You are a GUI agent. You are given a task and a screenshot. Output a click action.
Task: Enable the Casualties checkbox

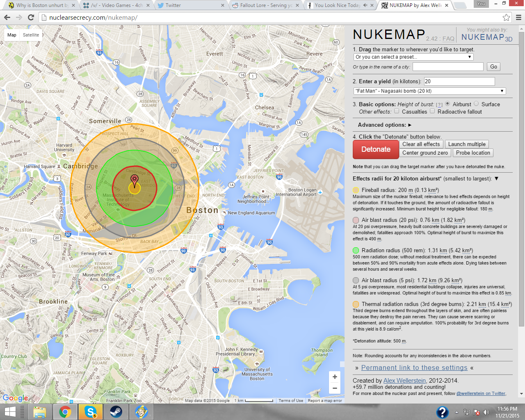click(x=397, y=111)
